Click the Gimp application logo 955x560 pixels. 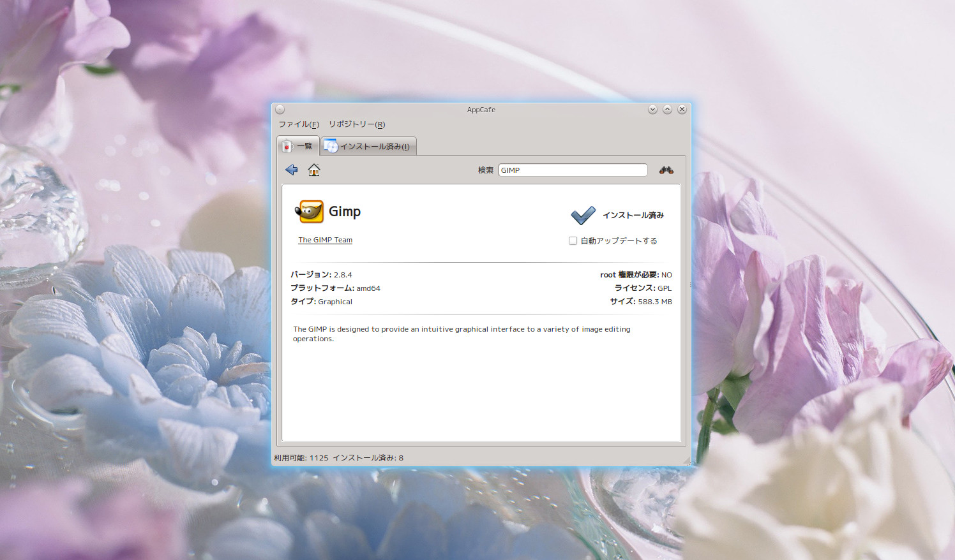tap(310, 212)
